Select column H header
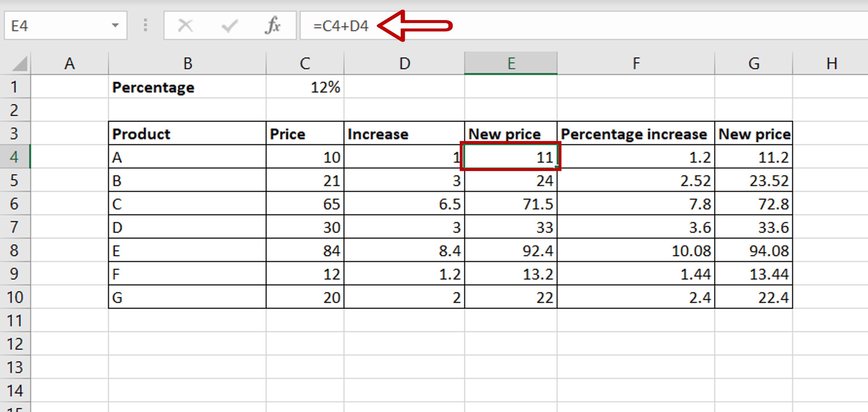 pos(831,63)
